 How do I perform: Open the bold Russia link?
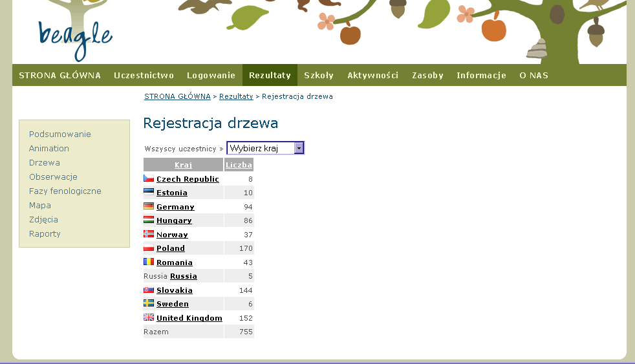(184, 276)
